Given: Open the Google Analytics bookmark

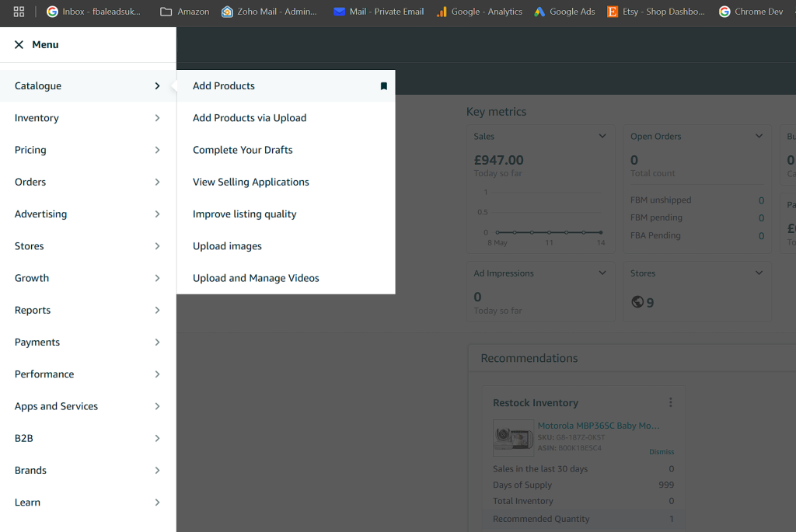Looking at the screenshot, I should 479,12.
